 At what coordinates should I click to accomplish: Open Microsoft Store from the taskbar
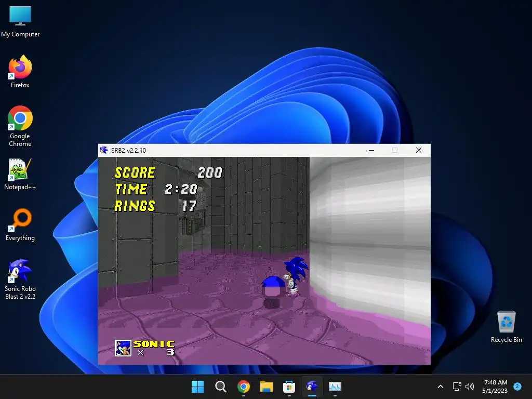(x=289, y=387)
